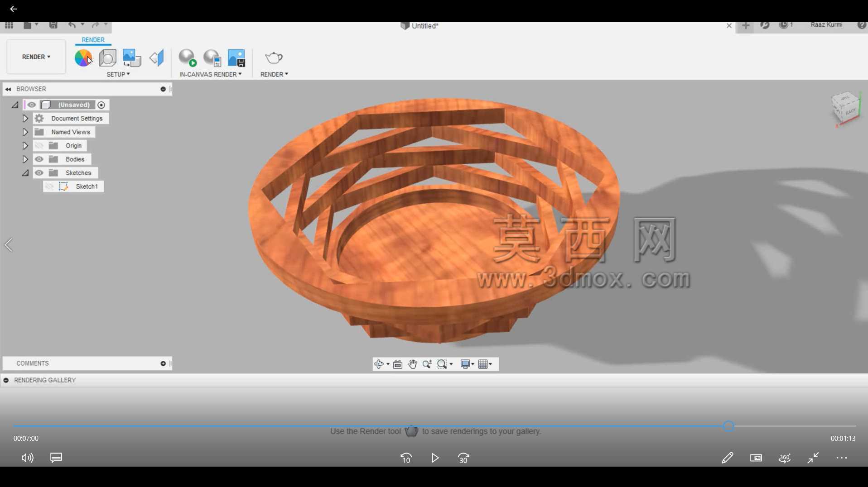
Task: Click the Undo arrow
Action: point(72,25)
